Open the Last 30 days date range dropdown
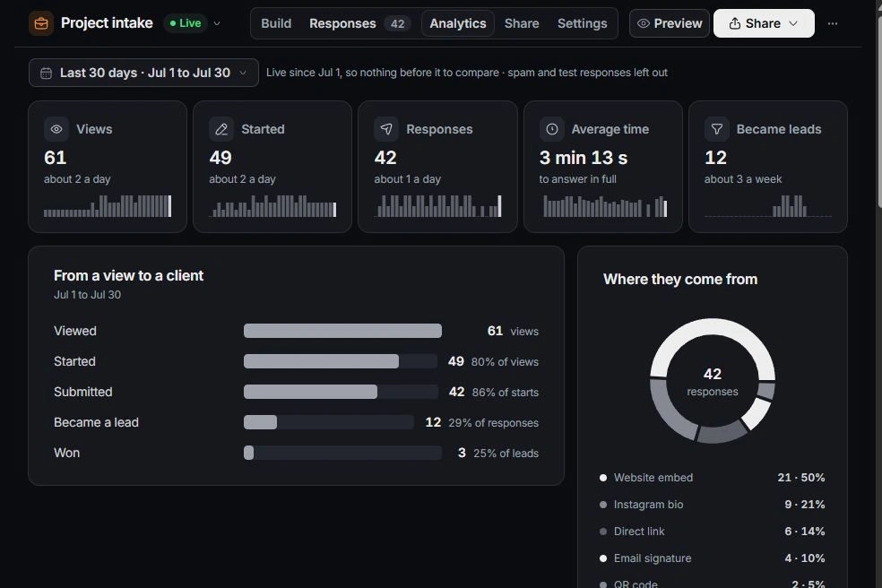The height and width of the screenshot is (588, 882). tap(143, 73)
